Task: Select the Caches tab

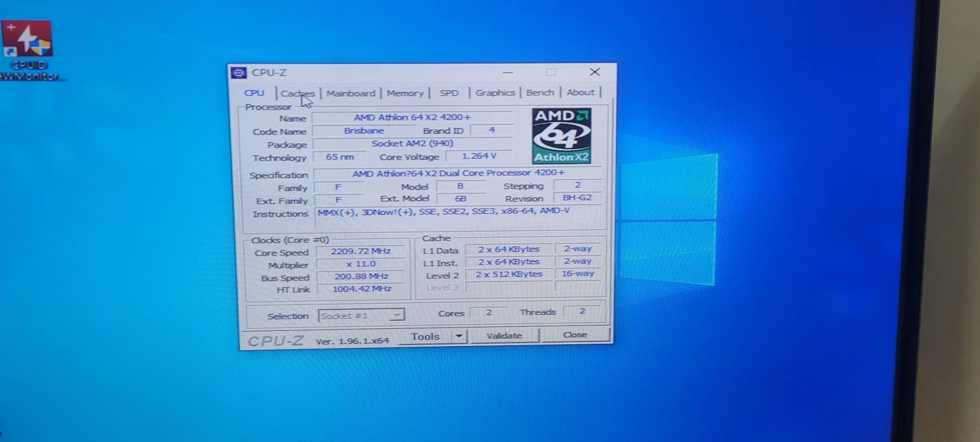Action: click(297, 93)
